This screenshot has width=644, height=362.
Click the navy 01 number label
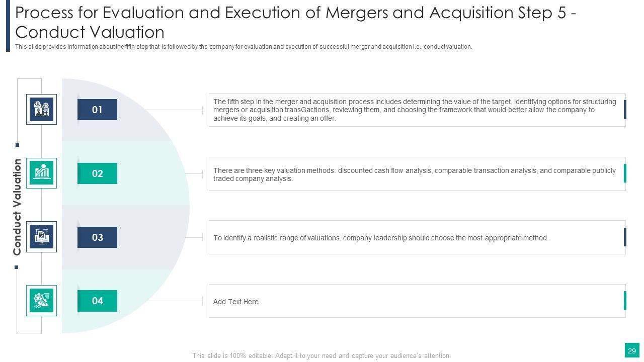click(97, 110)
